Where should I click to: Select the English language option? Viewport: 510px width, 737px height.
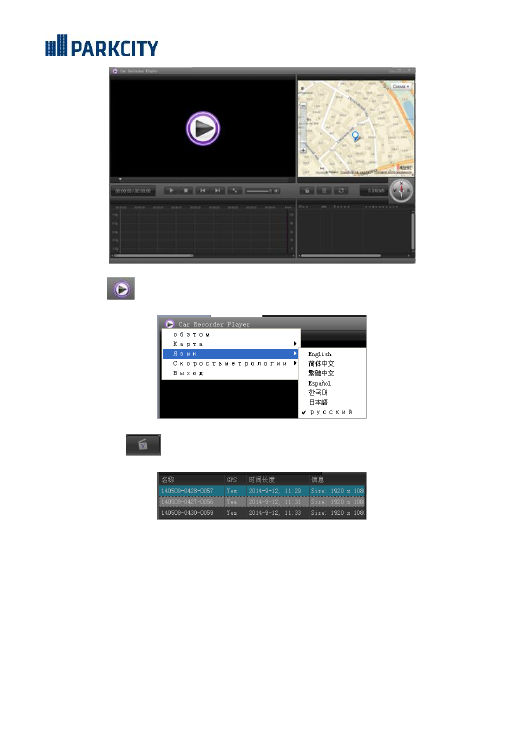[320, 354]
